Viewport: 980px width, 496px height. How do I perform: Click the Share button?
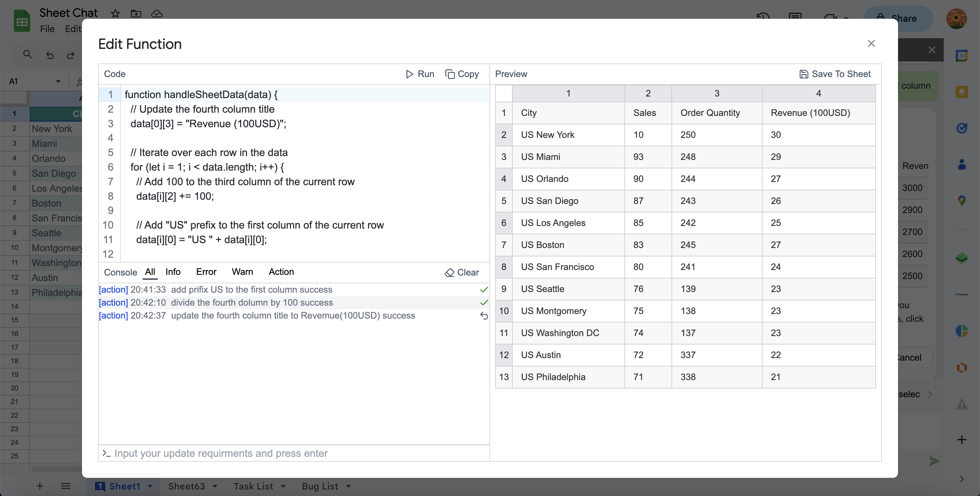tap(898, 18)
